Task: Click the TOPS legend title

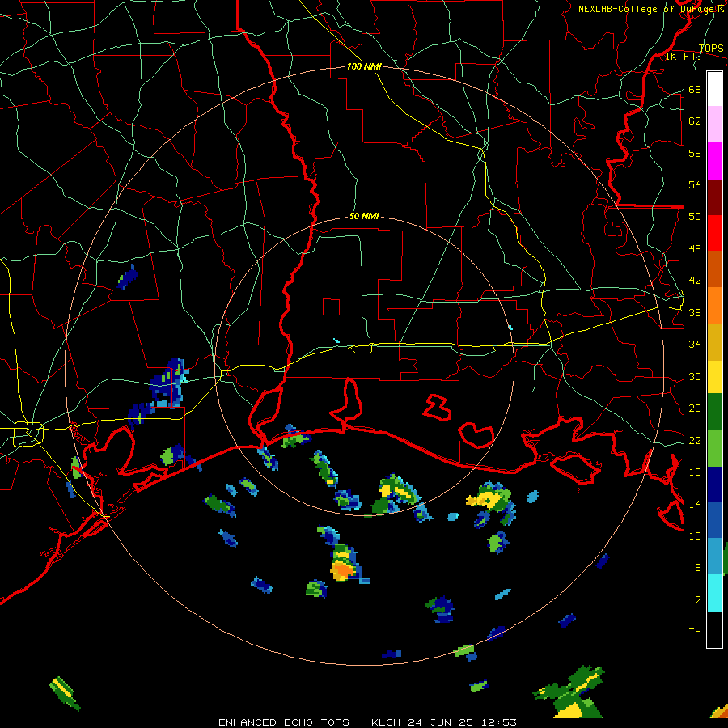Action: tap(711, 48)
